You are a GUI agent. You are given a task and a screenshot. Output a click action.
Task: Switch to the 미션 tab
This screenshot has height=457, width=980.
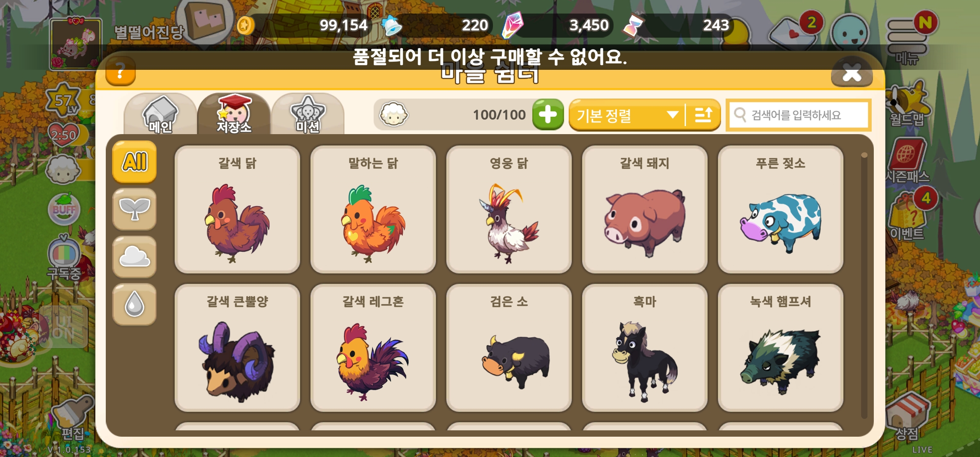point(308,114)
